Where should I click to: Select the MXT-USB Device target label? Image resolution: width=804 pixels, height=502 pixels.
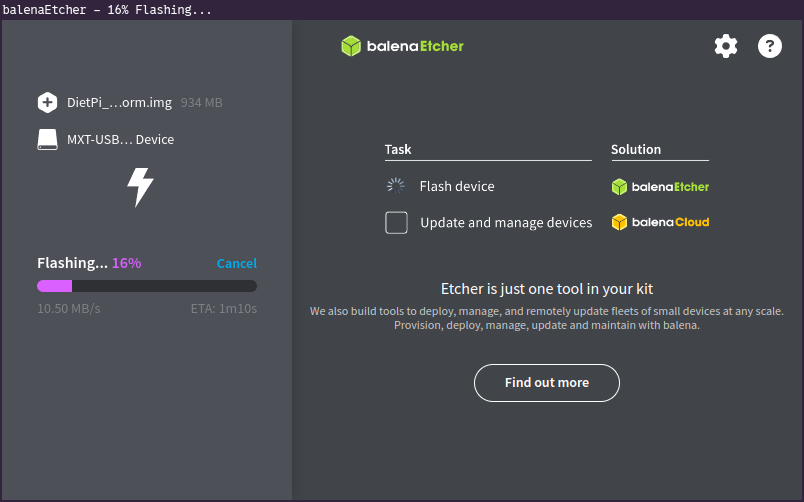click(x=120, y=140)
